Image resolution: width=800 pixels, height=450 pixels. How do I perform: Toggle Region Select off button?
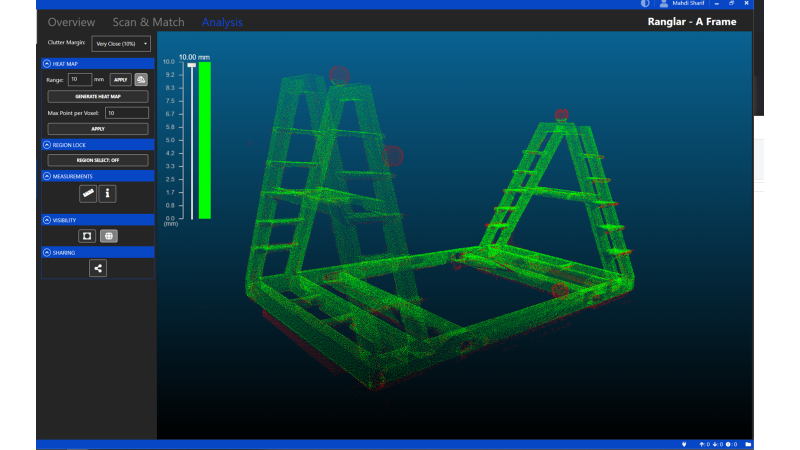pyautogui.click(x=98, y=160)
